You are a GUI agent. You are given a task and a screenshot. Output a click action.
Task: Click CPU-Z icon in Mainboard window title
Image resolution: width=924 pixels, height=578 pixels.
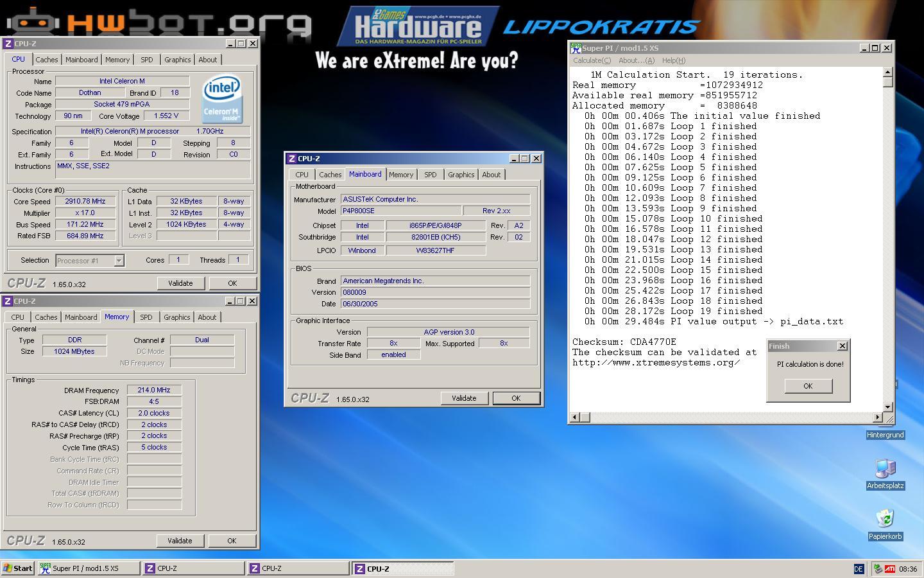[x=291, y=159]
